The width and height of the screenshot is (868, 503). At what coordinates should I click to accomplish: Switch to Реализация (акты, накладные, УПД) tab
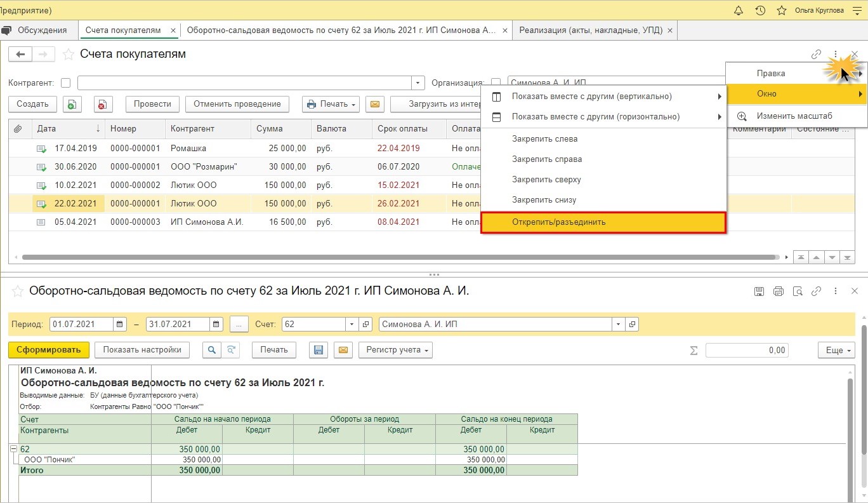point(594,30)
